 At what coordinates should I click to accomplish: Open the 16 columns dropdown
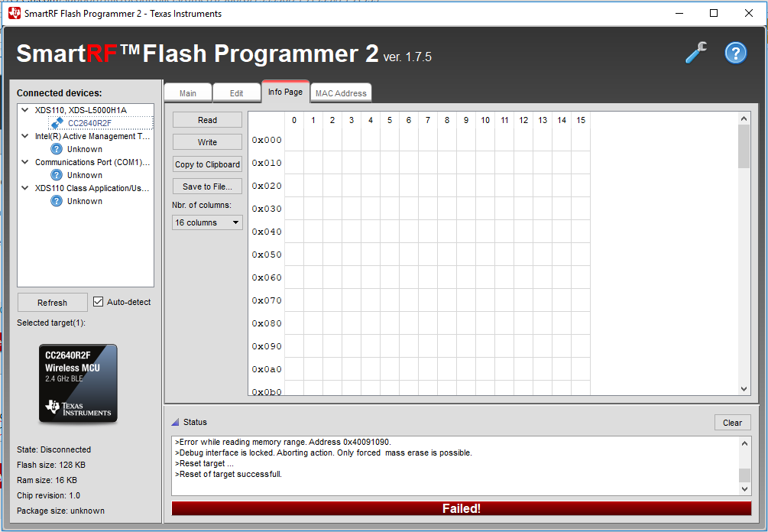click(207, 222)
